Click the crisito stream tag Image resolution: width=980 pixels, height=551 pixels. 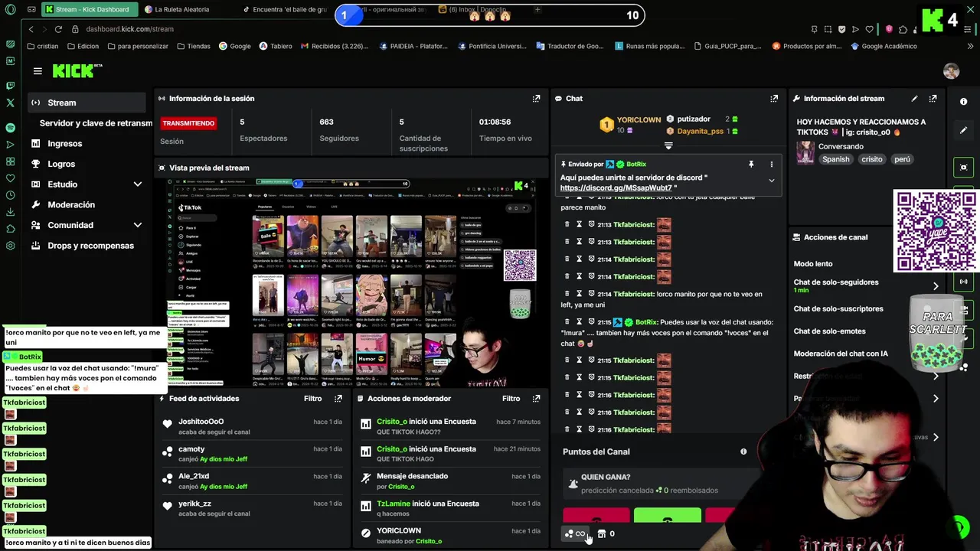click(x=871, y=159)
